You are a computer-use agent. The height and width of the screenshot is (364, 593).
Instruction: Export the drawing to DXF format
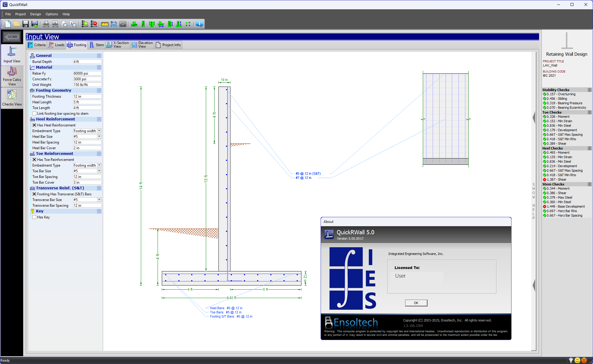coord(34,24)
